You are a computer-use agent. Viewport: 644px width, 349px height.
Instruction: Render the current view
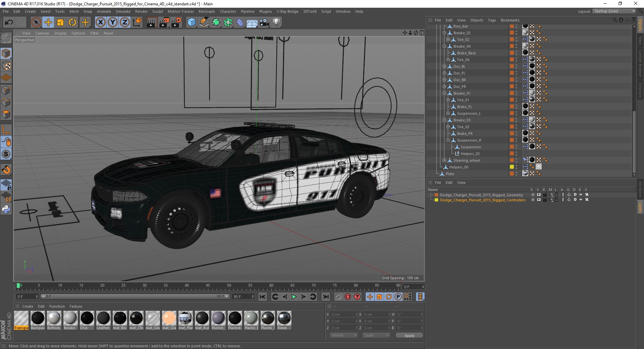(152, 22)
